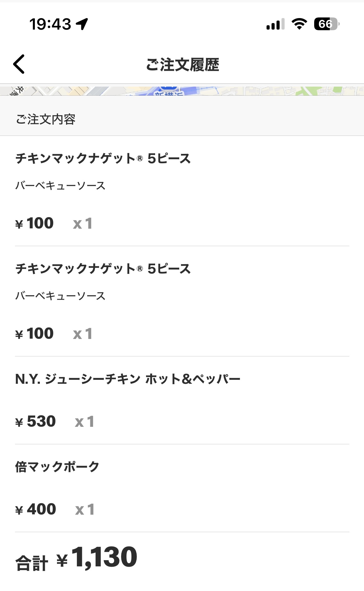This screenshot has height=591, width=364.
Task: Tap the ¥530 price
Action: (35, 422)
